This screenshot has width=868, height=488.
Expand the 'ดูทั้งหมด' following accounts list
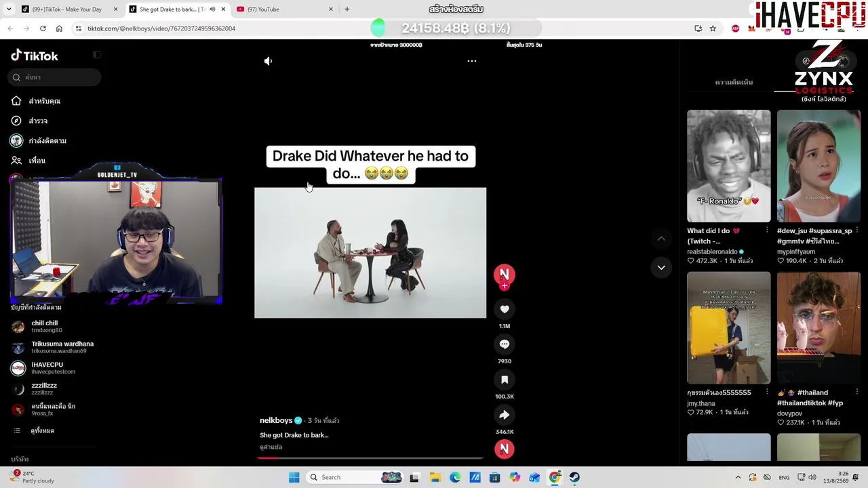pyautogui.click(x=42, y=430)
